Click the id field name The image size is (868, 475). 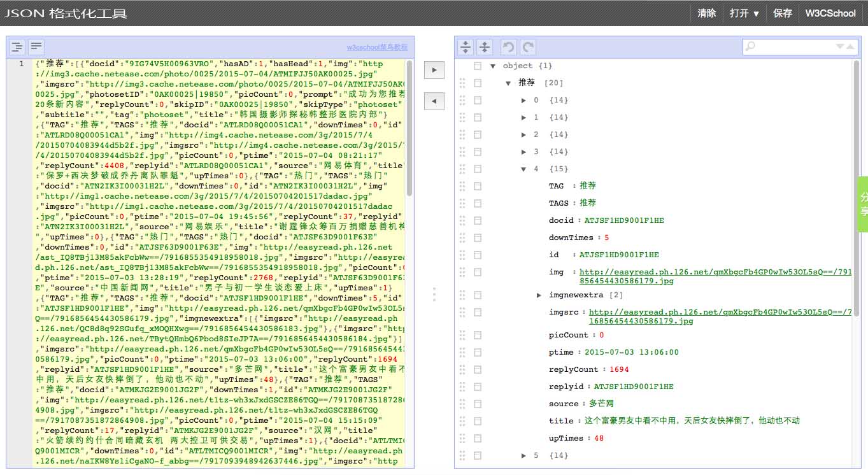point(553,255)
